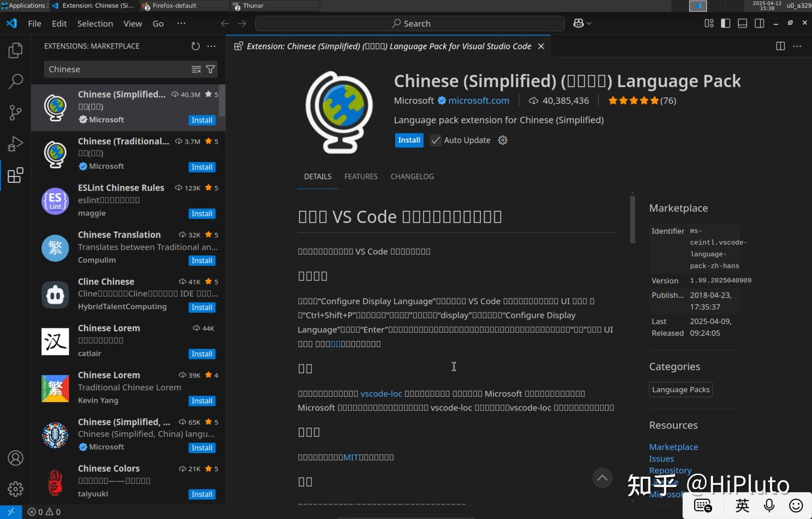Install the Chinese Simplified Language Pack
Image resolution: width=812 pixels, height=519 pixels.
click(x=409, y=140)
